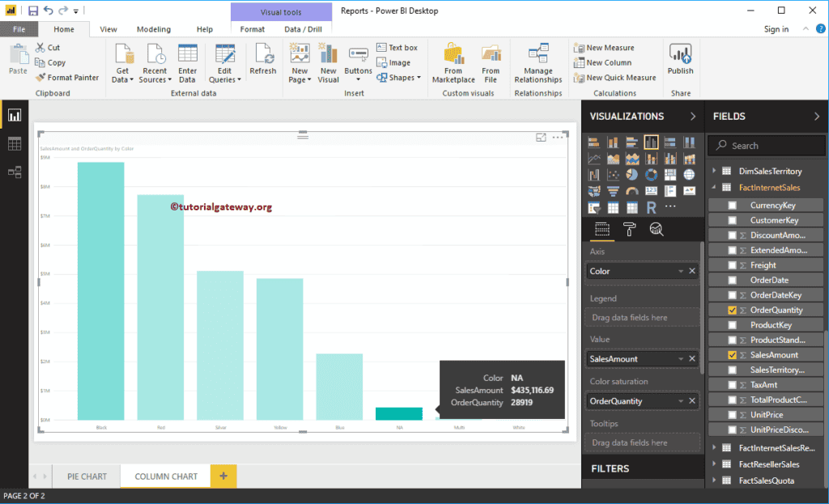Open OrderQuantity color saturation dropdown
829x504 pixels.
(x=680, y=401)
